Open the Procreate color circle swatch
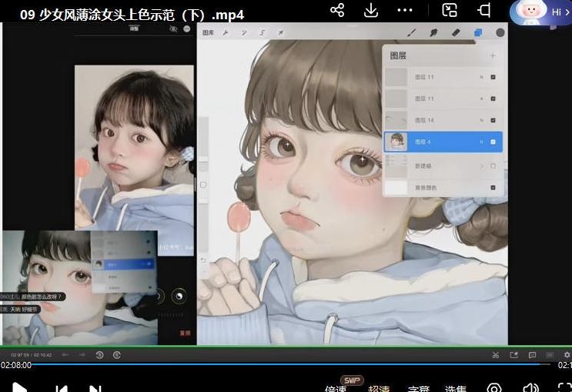Screen dimensions: 572x392 click(x=500, y=33)
